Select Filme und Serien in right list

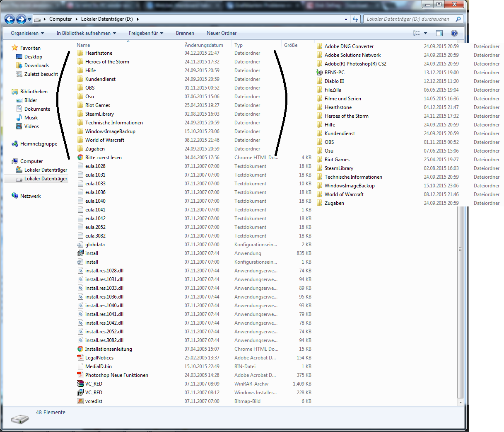pyautogui.click(x=343, y=99)
